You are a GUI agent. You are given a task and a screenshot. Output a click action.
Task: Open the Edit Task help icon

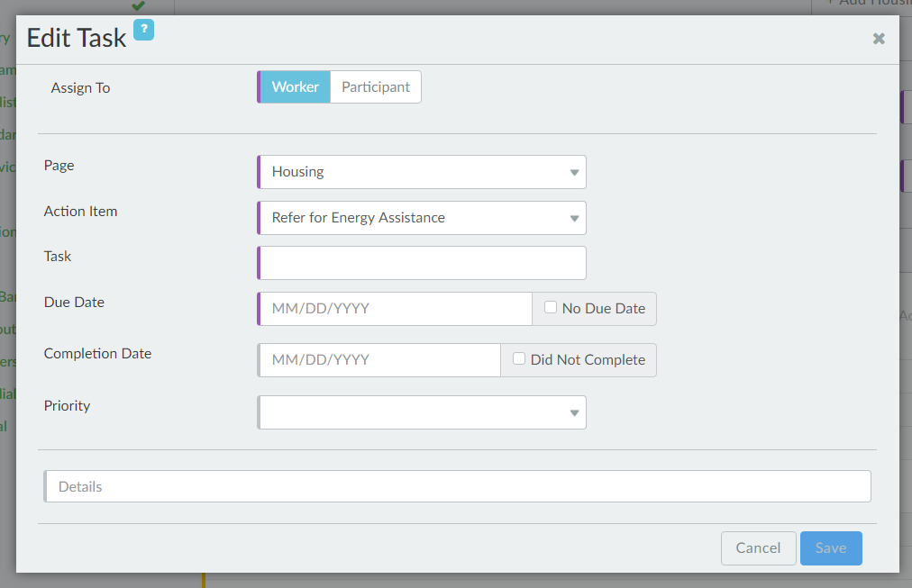pos(143,30)
